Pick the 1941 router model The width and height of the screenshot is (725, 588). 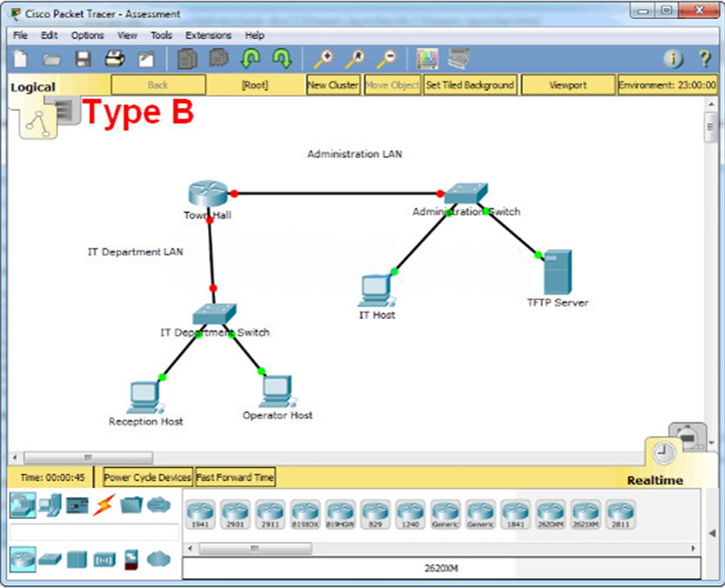200,515
